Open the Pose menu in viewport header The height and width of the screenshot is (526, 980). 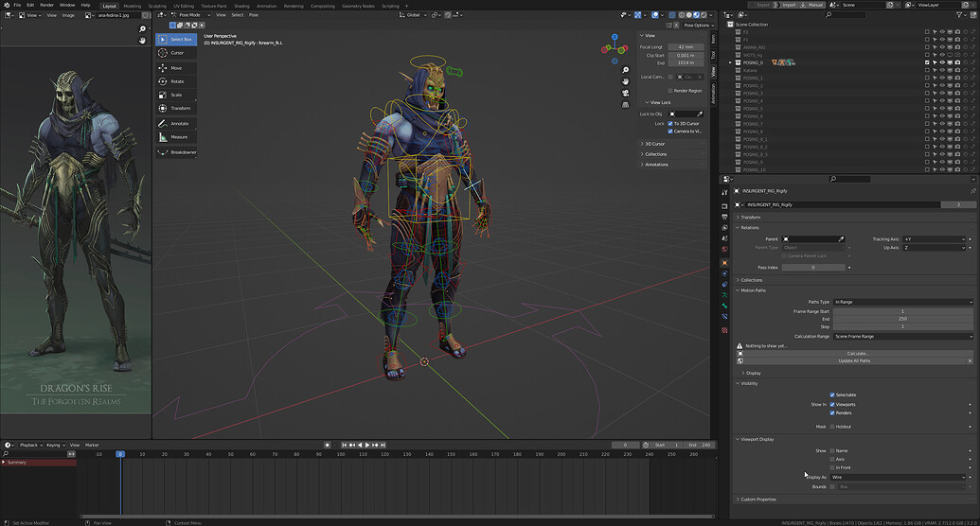253,14
